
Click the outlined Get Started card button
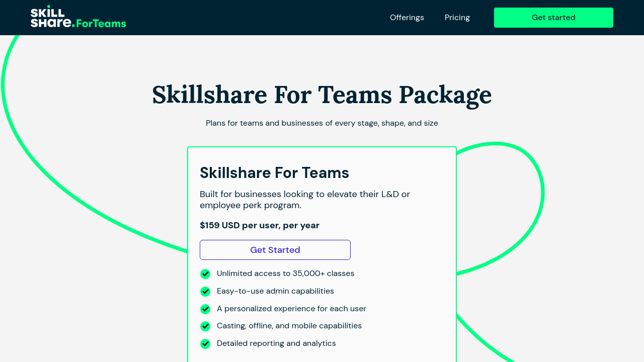tap(275, 250)
